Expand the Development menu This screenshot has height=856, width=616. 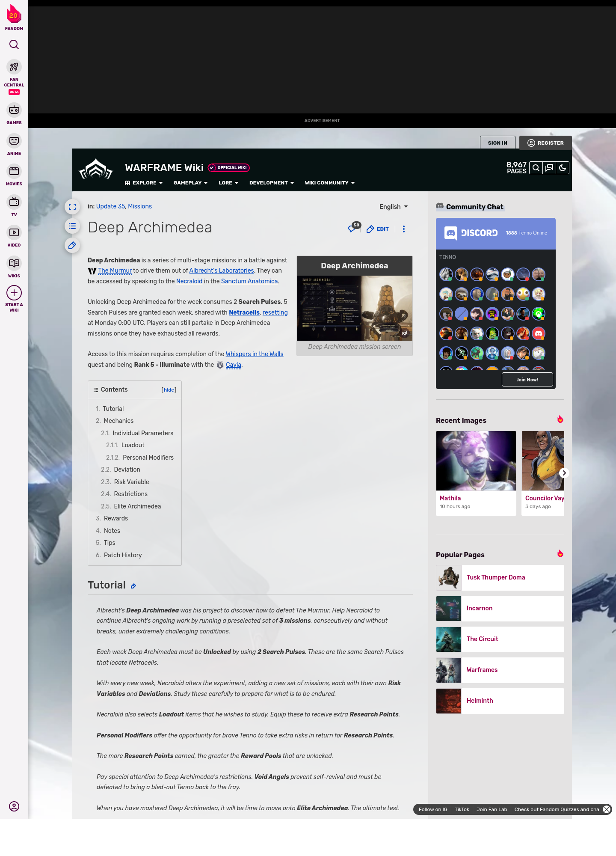click(272, 183)
